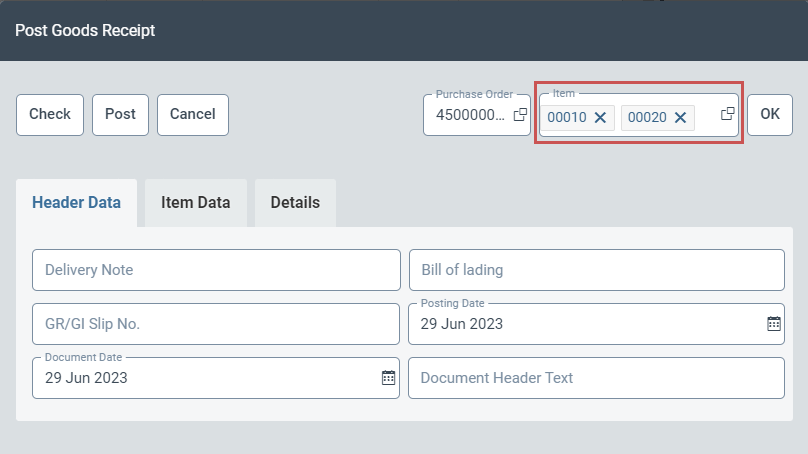The image size is (808, 454).
Task: Switch to the Item Data tab
Action: tap(195, 203)
